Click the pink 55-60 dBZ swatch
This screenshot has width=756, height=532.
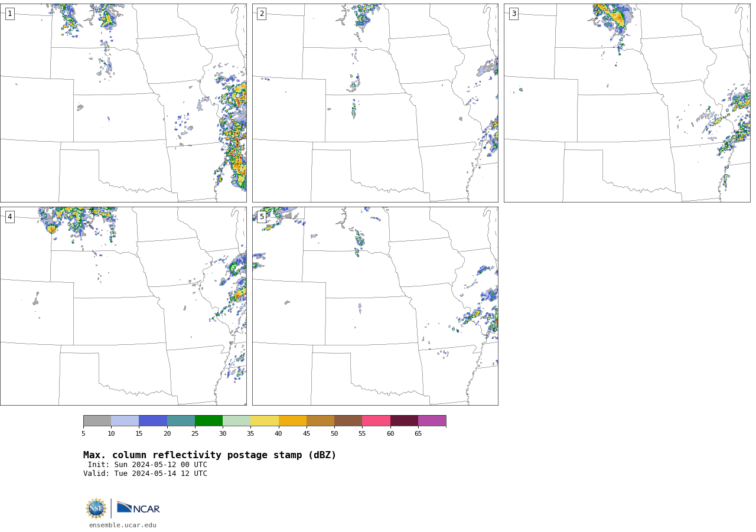[x=376, y=420]
